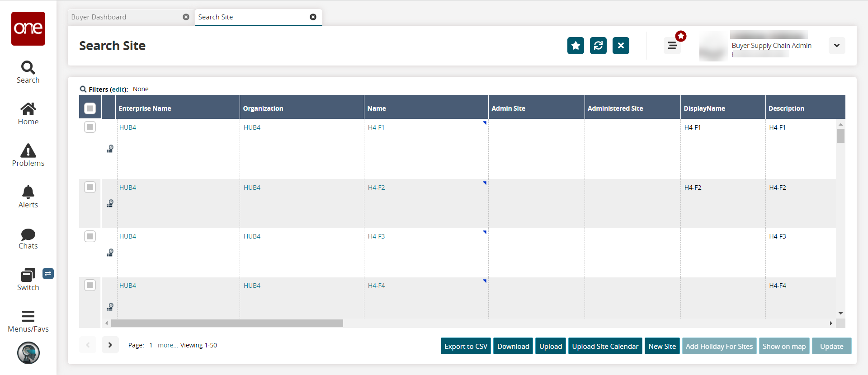Check the H4-F1 row checkbox
This screenshot has height=375, width=868.
[90, 127]
